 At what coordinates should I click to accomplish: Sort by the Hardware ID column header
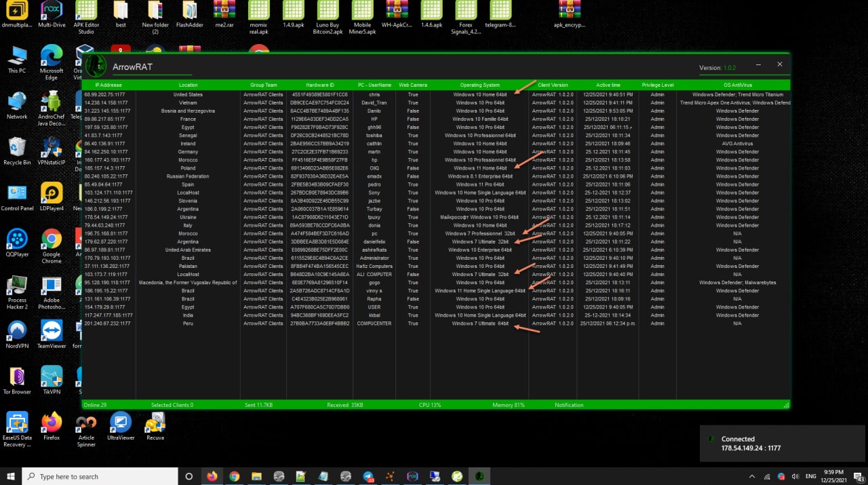pos(319,85)
